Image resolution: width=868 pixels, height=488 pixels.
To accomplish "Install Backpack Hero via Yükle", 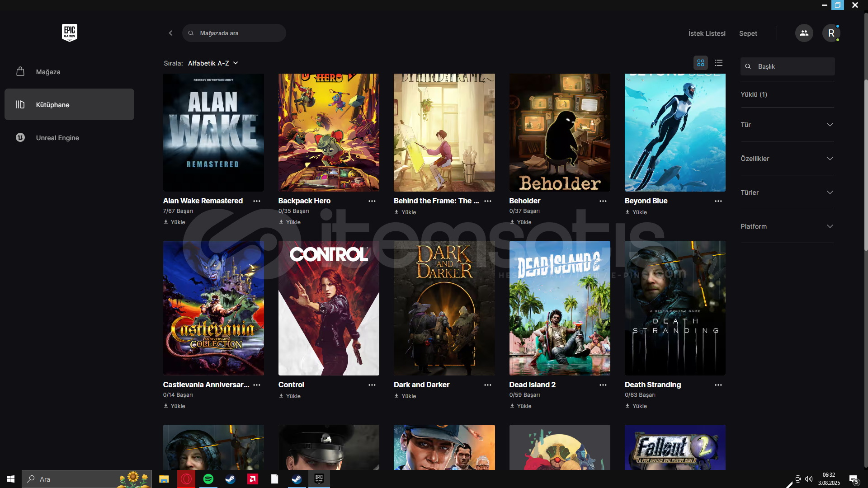I will click(x=290, y=222).
